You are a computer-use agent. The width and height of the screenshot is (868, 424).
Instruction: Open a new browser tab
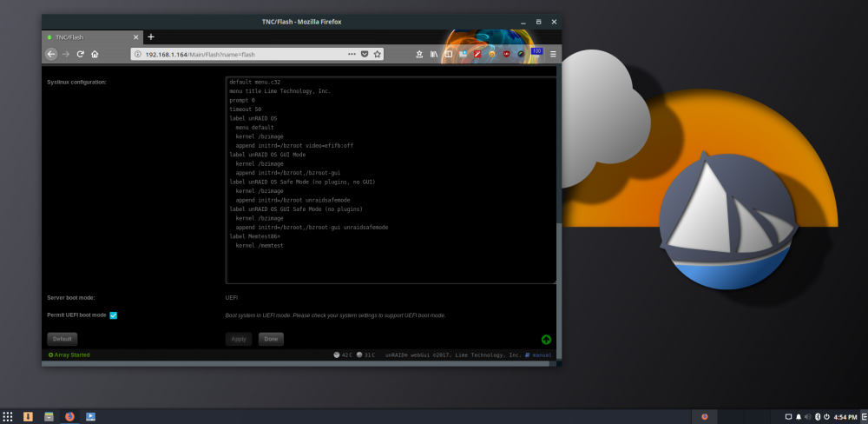(150, 37)
